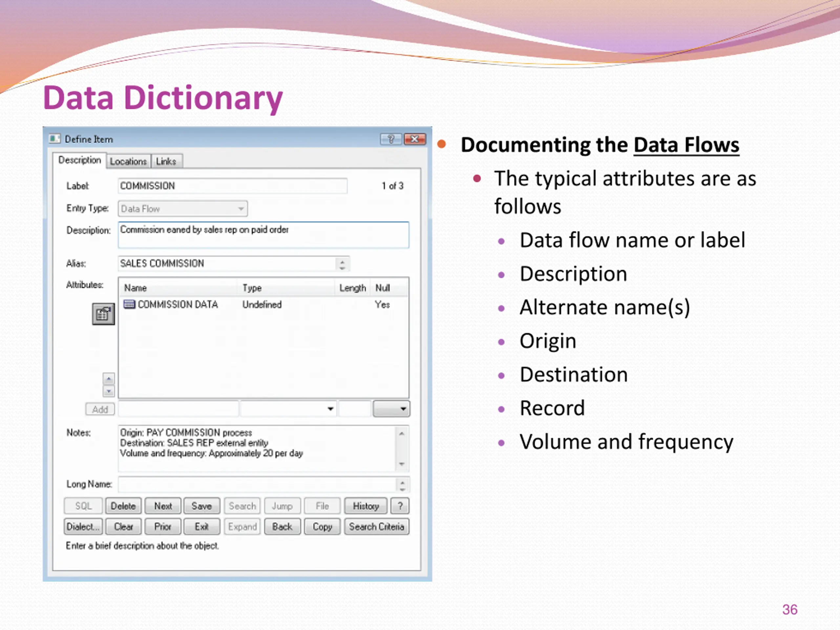The height and width of the screenshot is (630, 840).
Task: Click the '1 of 3' record counter
Action: pyautogui.click(x=393, y=186)
